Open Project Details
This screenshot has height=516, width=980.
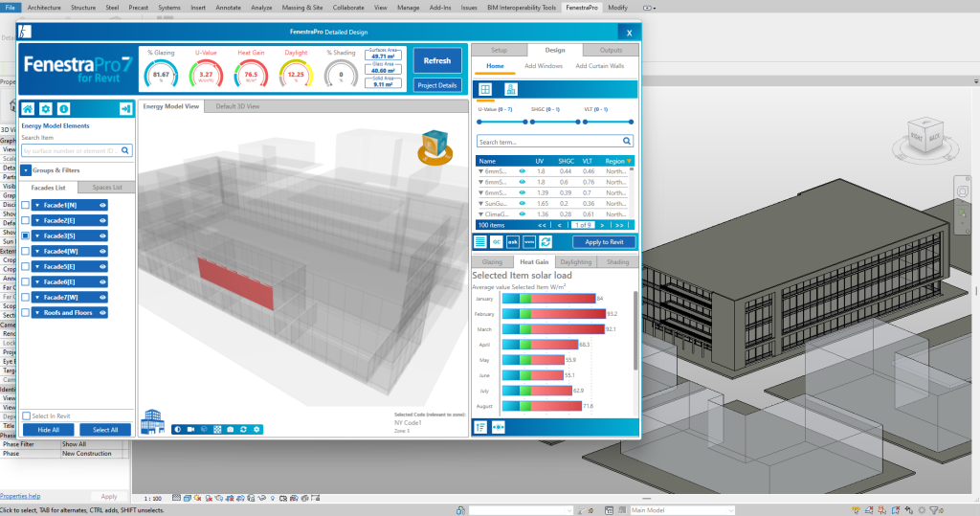pos(436,85)
